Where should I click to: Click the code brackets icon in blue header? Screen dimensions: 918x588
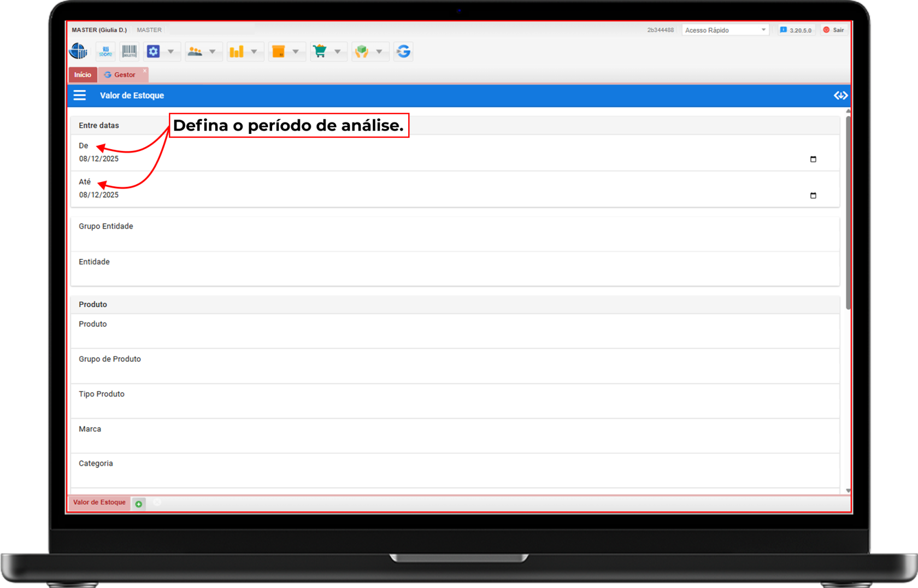(x=840, y=96)
